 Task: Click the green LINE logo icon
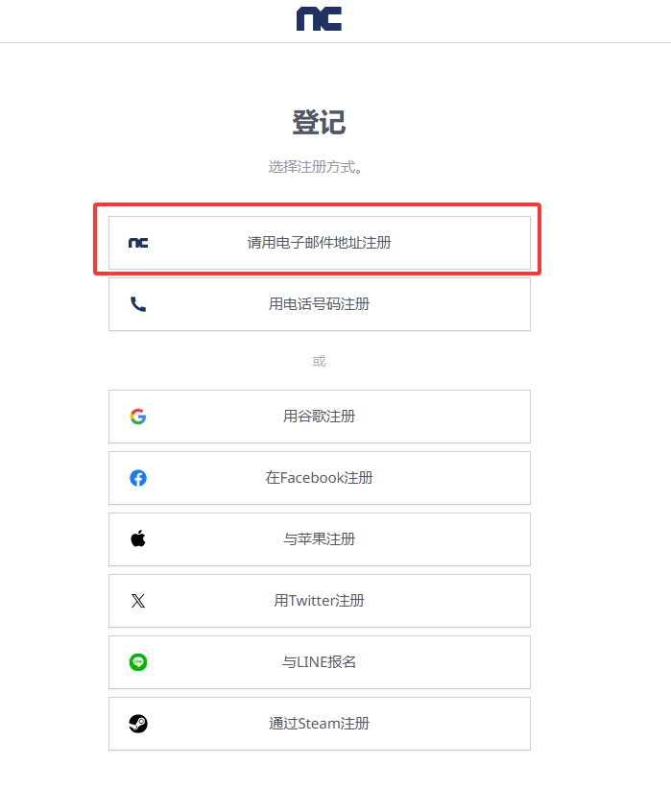click(x=138, y=662)
